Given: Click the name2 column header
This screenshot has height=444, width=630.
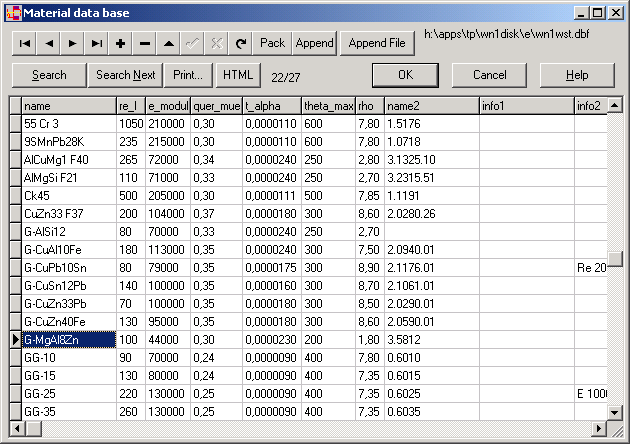Looking at the screenshot, I should [432, 106].
